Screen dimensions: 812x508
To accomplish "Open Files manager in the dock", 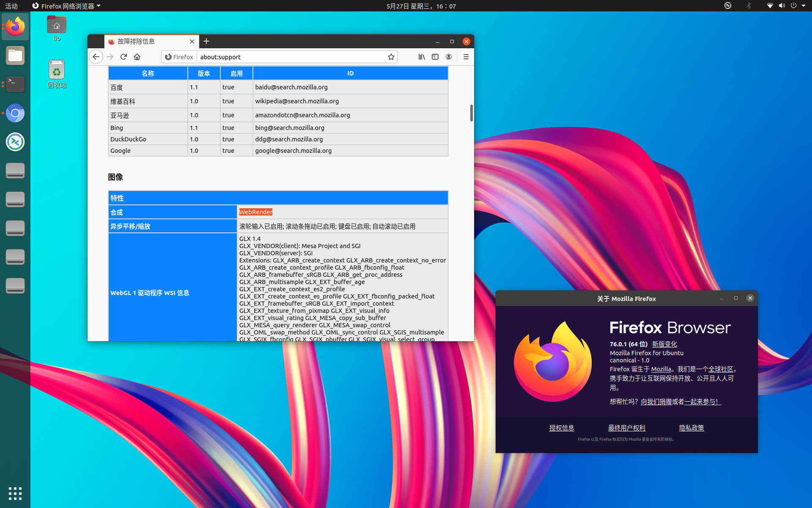I will (x=15, y=55).
